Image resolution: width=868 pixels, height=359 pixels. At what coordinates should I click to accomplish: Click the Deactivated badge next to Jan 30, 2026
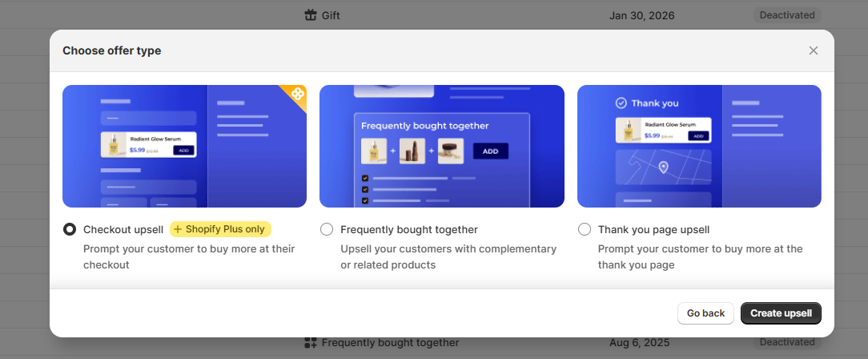(x=787, y=15)
